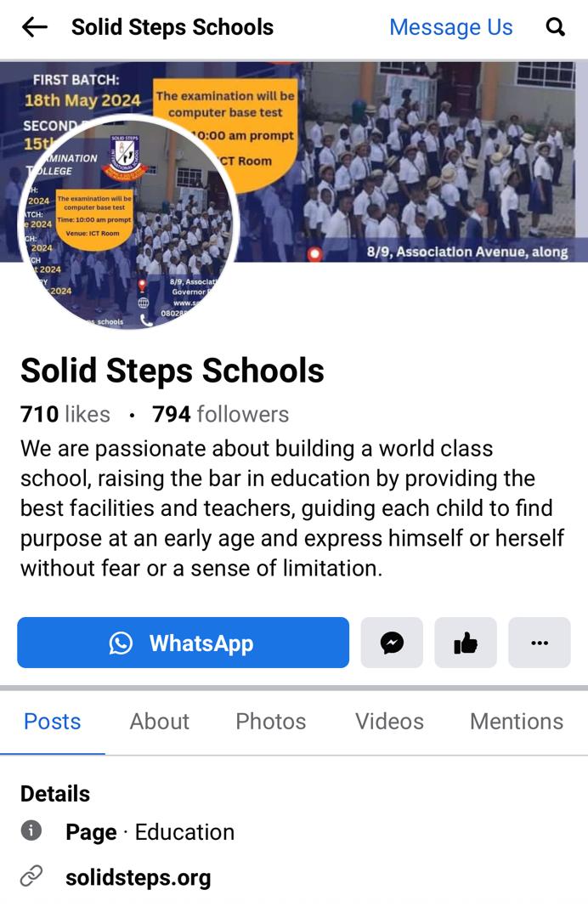Click the blue WhatsApp button
Image resolution: width=588 pixels, height=918 pixels.
pyautogui.click(x=184, y=643)
